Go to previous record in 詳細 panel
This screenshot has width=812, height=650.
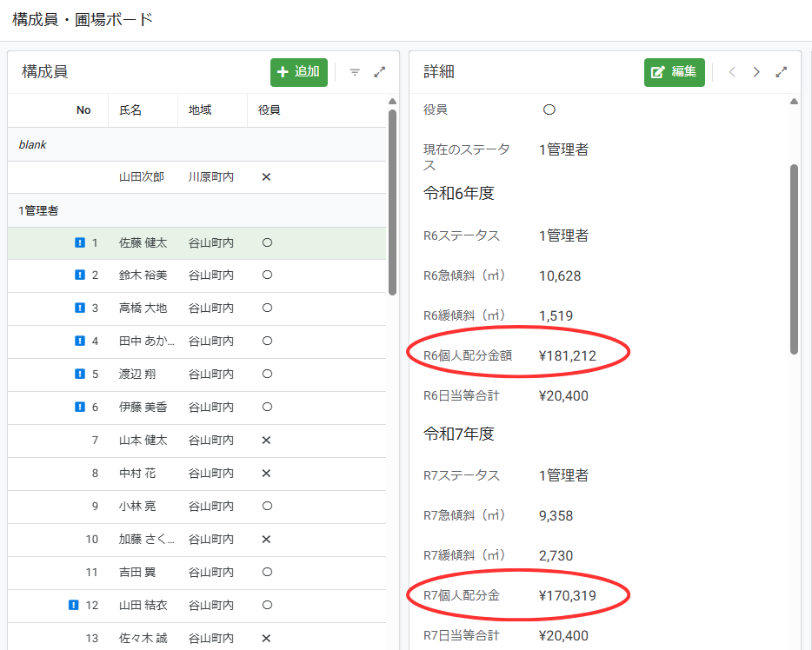[732, 72]
